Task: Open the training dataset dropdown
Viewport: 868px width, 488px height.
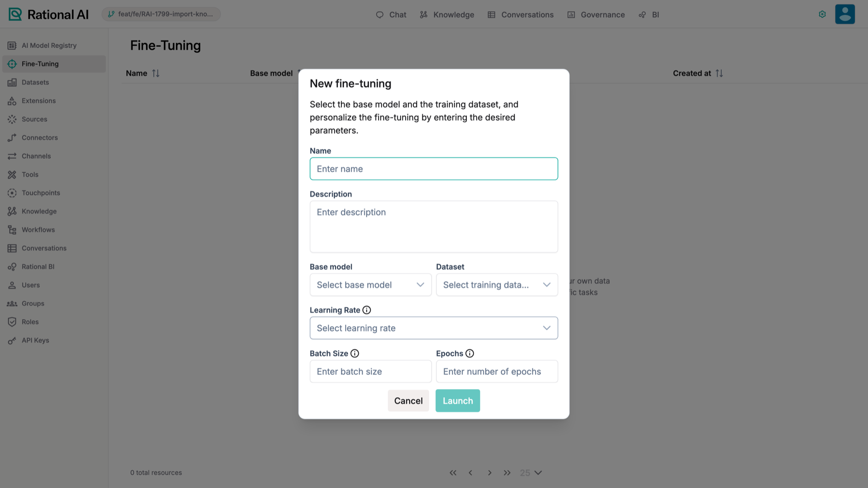Action: coord(497,285)
